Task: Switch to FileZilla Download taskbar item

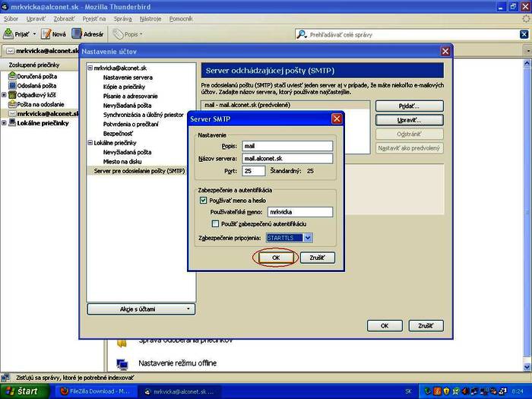Action: (x=97, y=391)
